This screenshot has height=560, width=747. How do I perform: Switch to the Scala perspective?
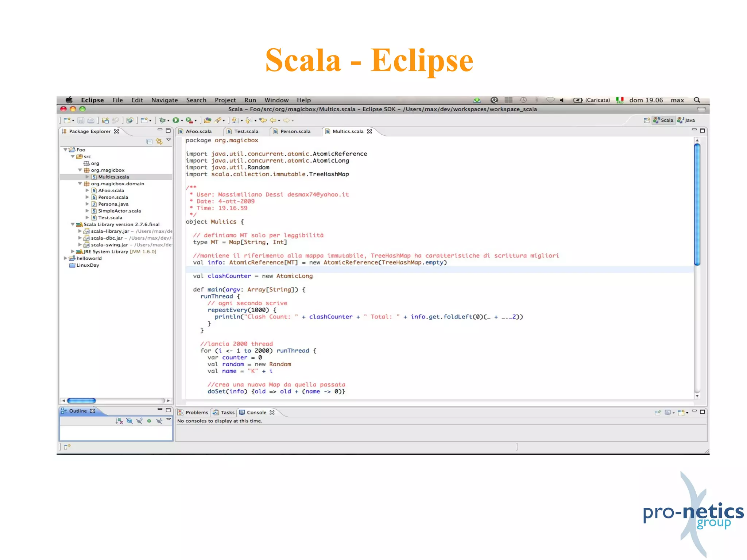click(663, 120)
